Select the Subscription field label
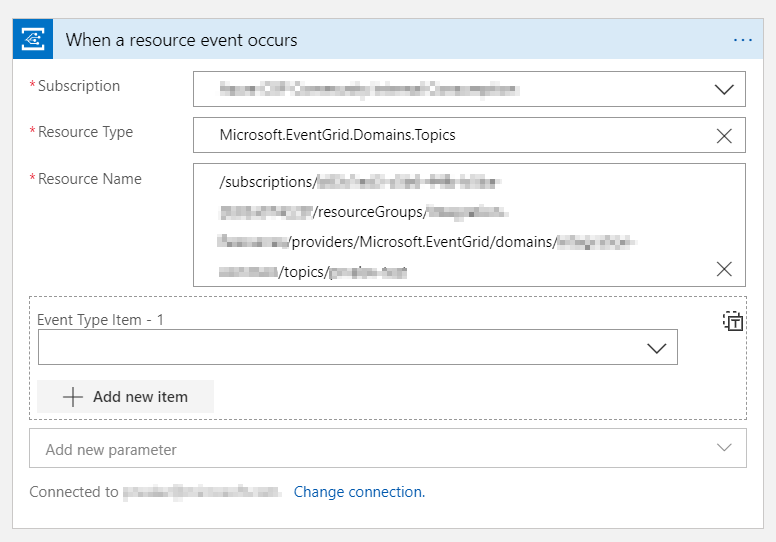 [78, 86]
